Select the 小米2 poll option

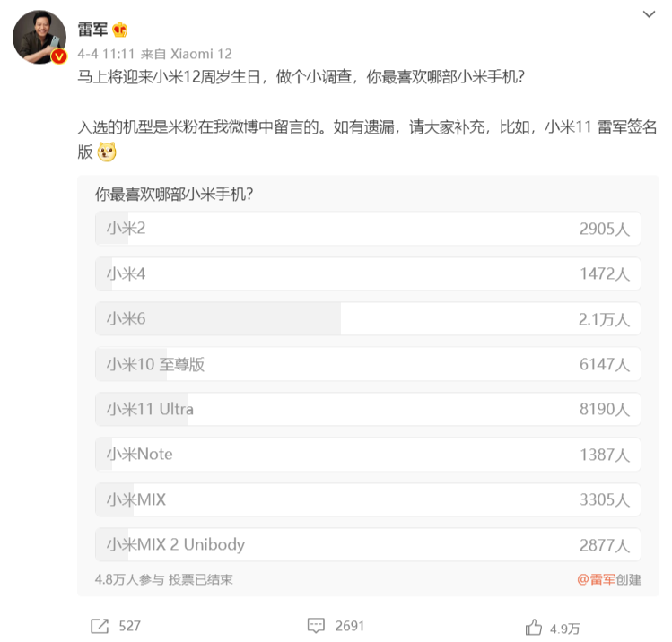coord(368,229)
